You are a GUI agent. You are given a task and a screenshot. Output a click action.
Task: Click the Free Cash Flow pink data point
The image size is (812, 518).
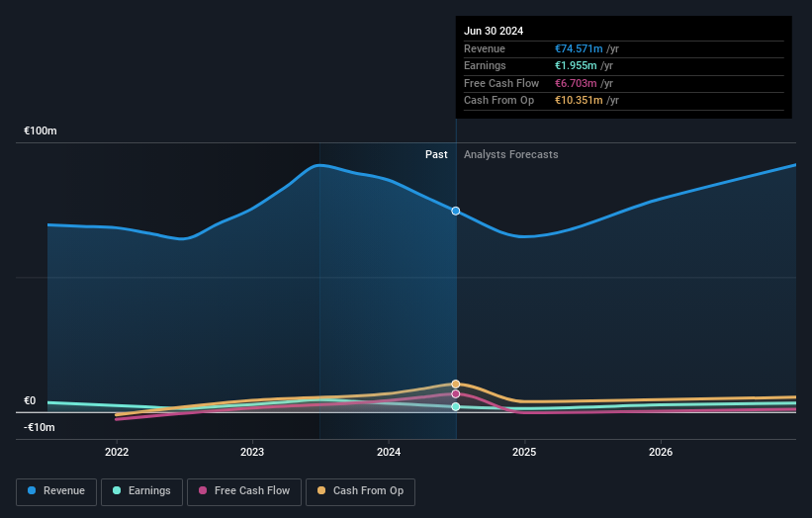[x=456, y=394]
